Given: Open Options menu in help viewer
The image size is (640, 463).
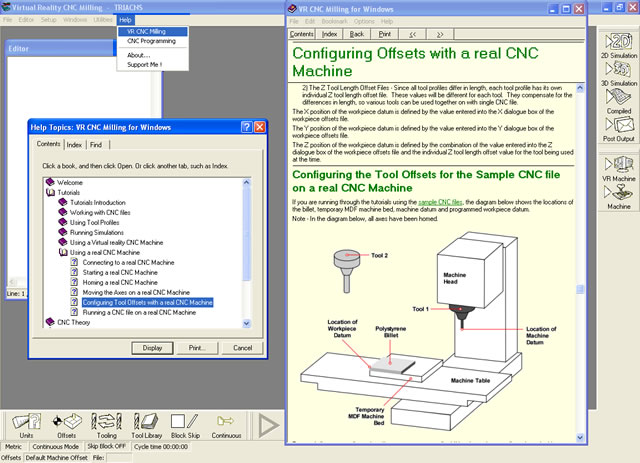Looking at the screenshot, I should tap(364, 21).
